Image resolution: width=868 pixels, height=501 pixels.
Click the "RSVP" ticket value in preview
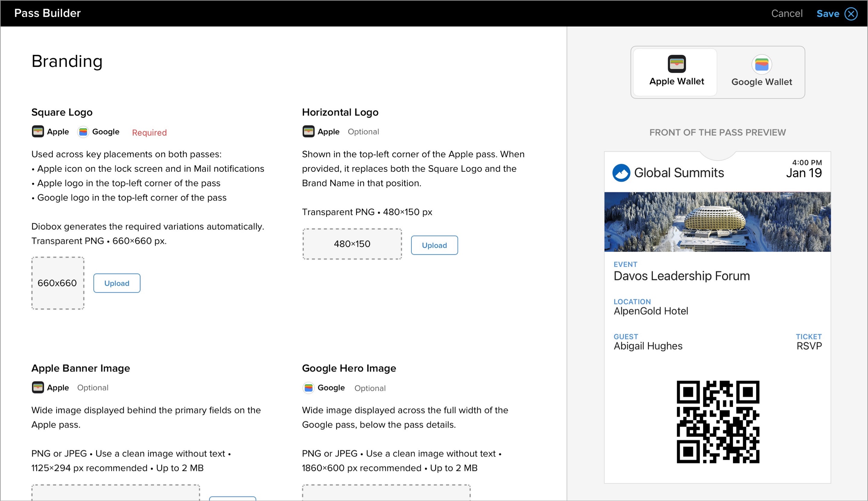coord(809,346)
